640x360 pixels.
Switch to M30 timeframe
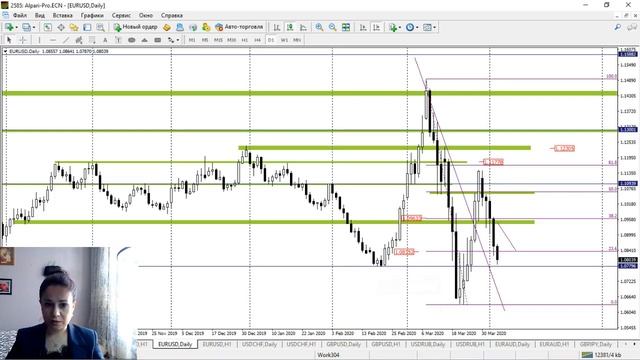pyautogui.click(x=231, y=40)
